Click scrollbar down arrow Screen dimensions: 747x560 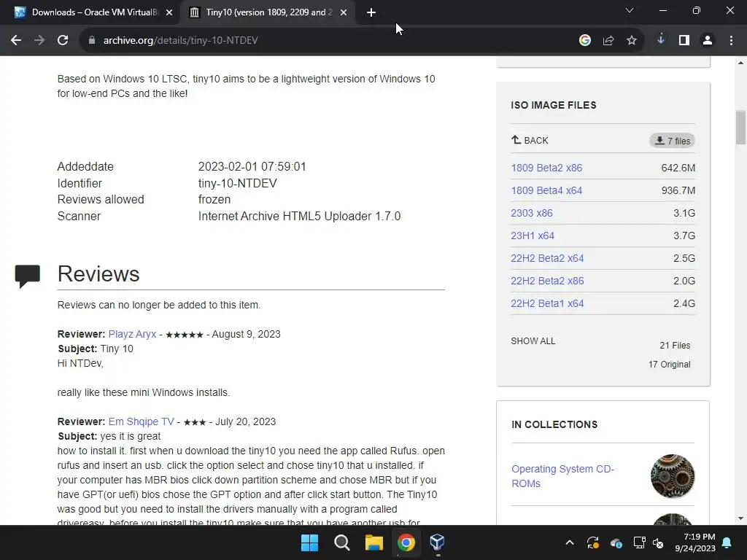[740, 518]
